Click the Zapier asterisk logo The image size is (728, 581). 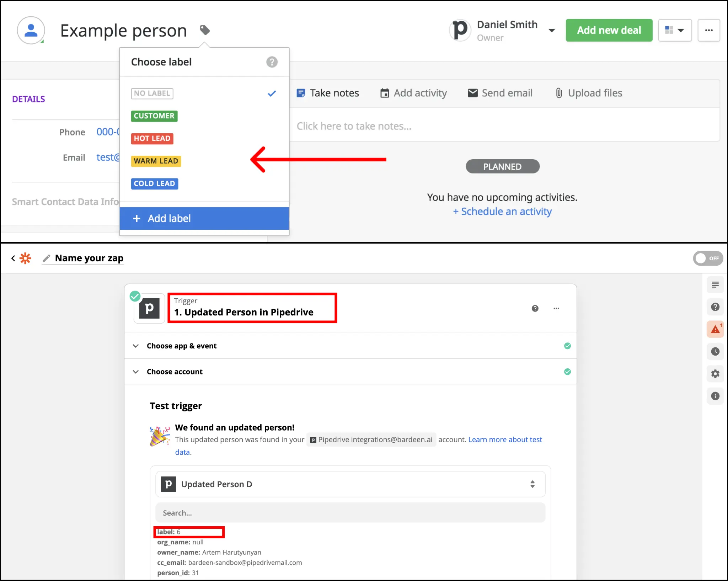point(25,258)
